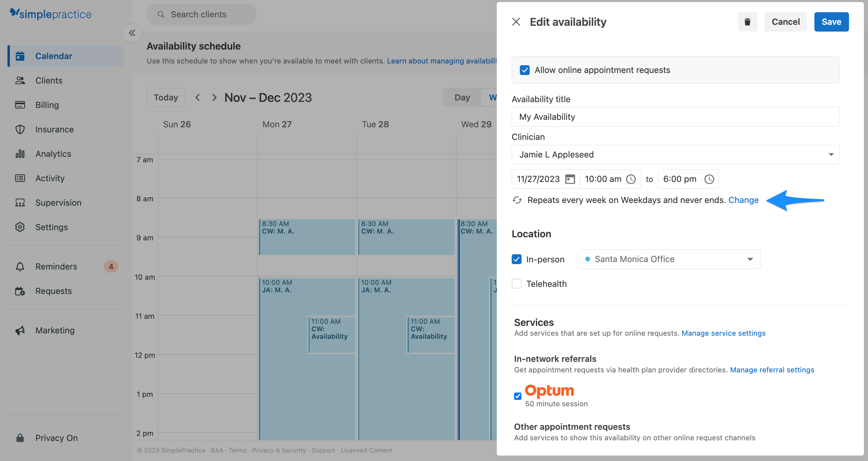
Task: Uncheck Allow online appointment requests
Action: 524,70
